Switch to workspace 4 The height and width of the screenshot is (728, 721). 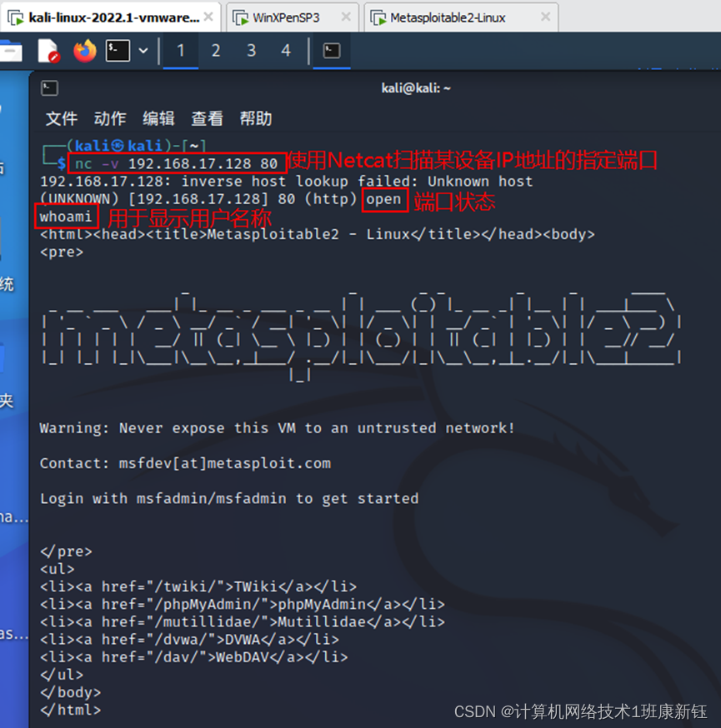tap(286, 51)
